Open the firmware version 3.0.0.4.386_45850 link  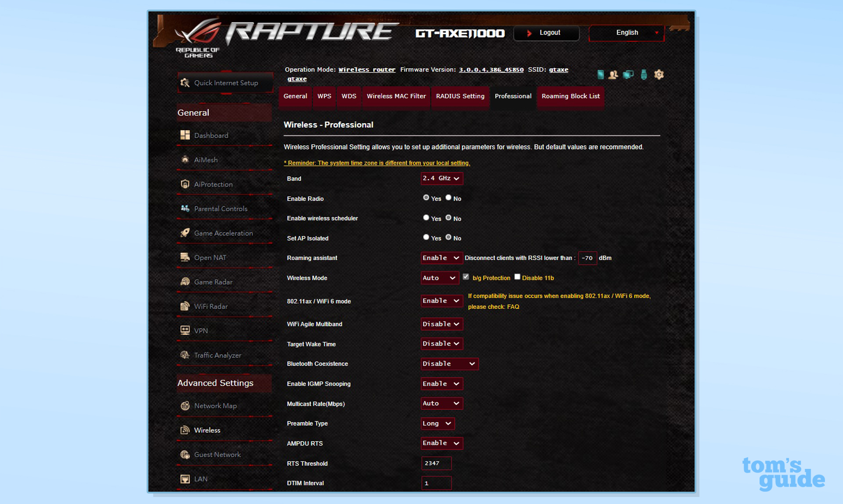tap(491, 69)
